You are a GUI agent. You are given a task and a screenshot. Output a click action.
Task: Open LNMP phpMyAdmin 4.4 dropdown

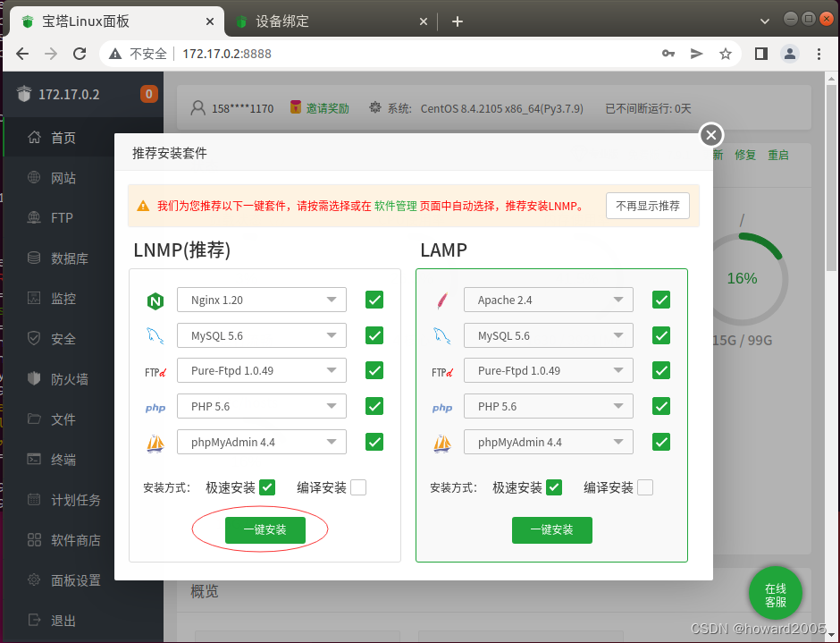click(x=262, y=442)
